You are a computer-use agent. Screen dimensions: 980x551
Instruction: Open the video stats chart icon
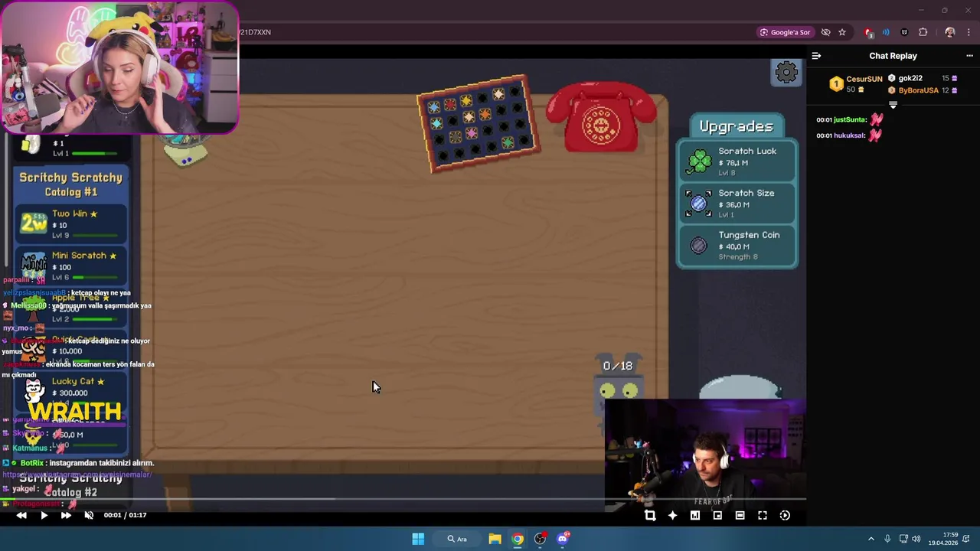click(695, 515)
